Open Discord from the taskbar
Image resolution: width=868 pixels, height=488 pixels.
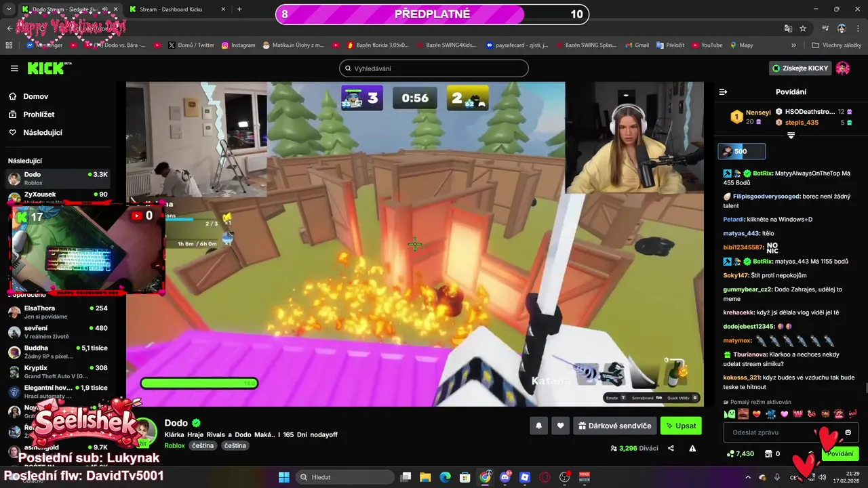coord(505,477)
